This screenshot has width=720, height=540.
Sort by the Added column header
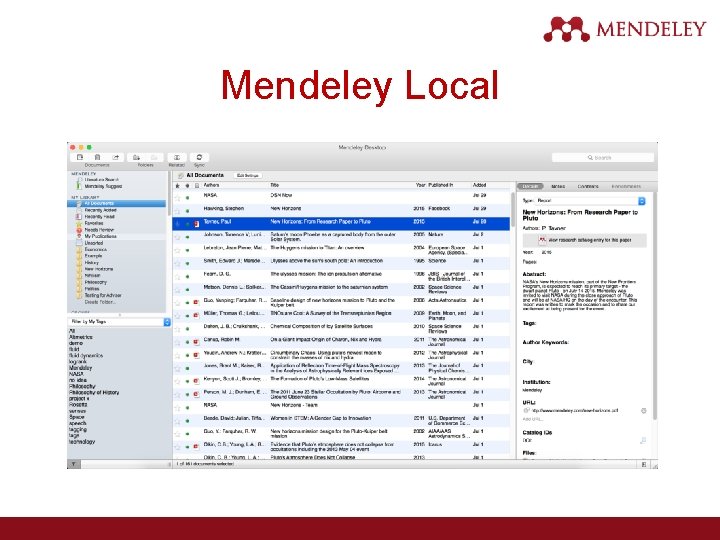[479, 185]
